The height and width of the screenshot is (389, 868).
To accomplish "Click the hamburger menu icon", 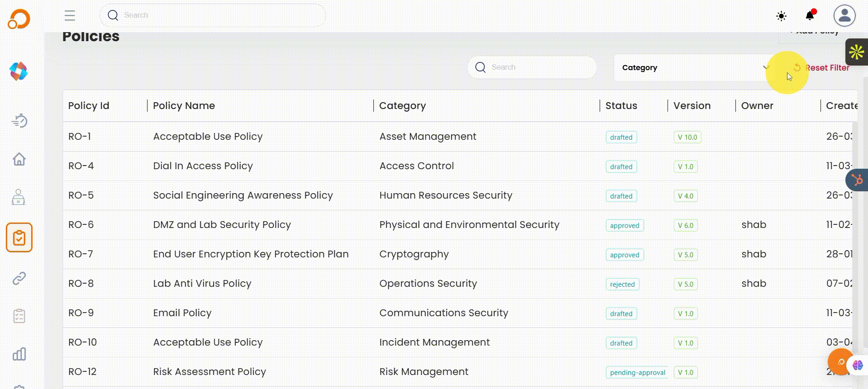I will click(70, 15).
